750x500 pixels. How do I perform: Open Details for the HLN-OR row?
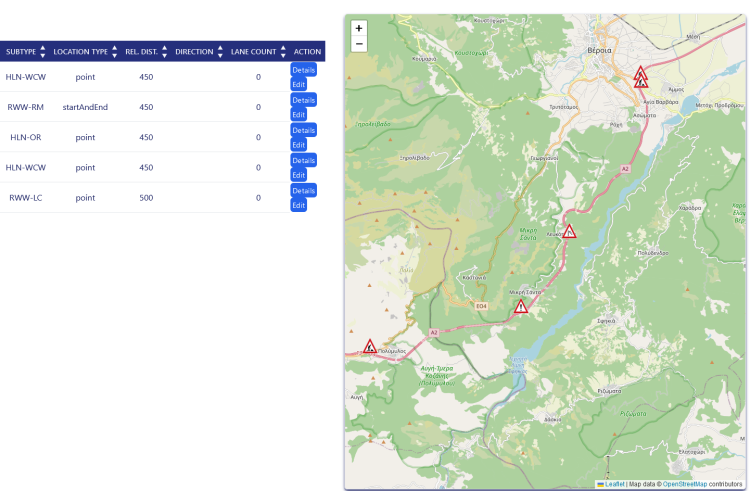tap(304, 130)
